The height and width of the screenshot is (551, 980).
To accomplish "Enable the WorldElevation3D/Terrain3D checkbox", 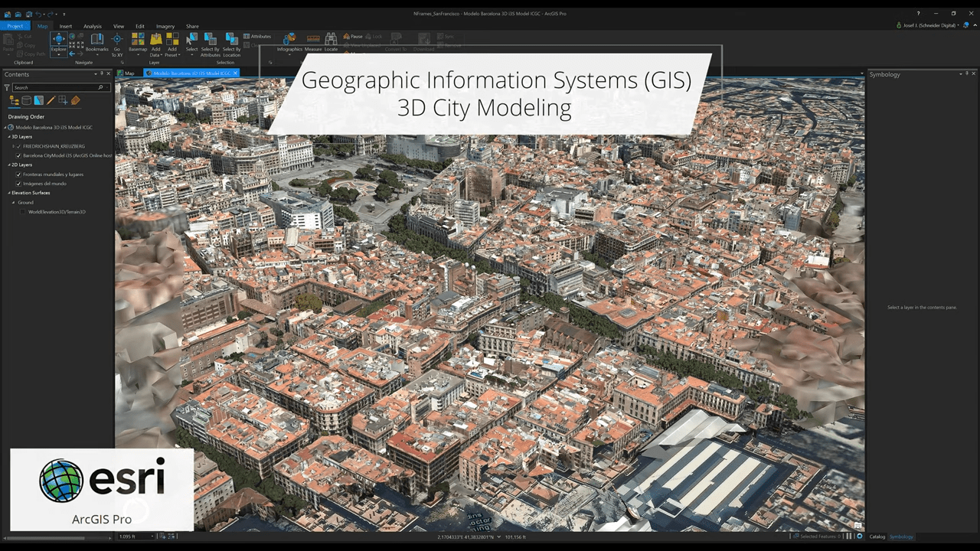I will 24,211.
